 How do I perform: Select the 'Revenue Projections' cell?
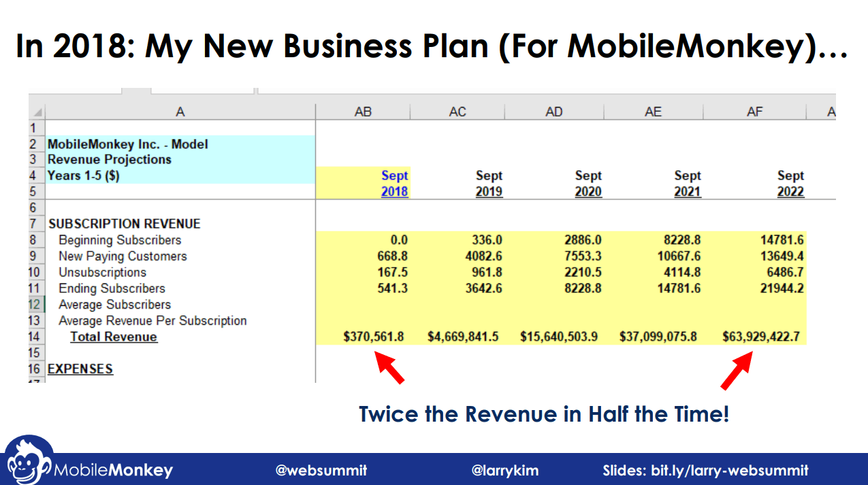(x=180, y=159)
